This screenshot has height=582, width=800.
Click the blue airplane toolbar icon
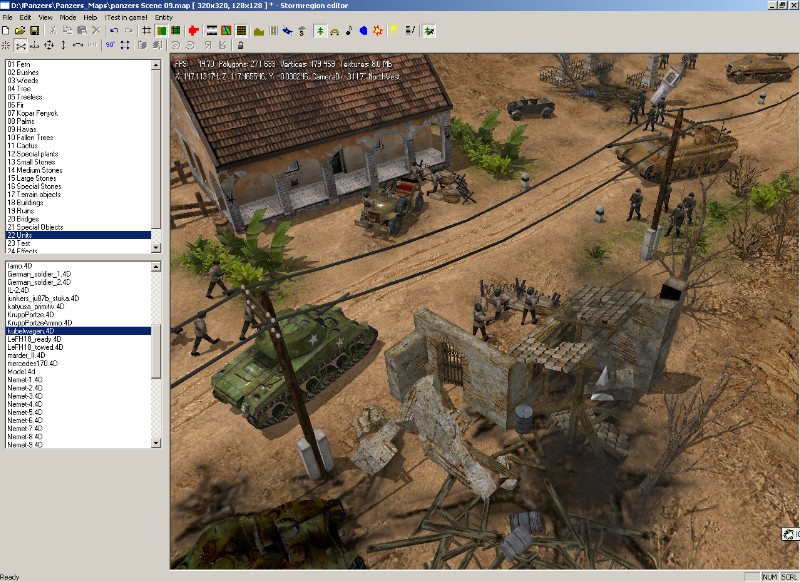(289, 32)
